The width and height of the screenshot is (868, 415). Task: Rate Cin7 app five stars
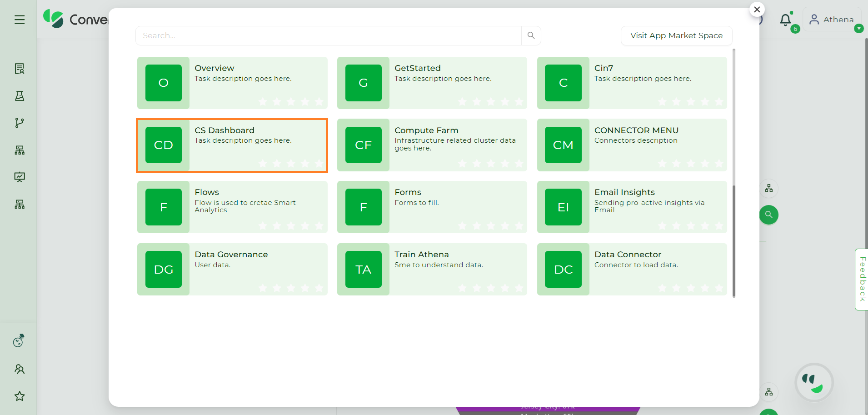pos(719,101)
